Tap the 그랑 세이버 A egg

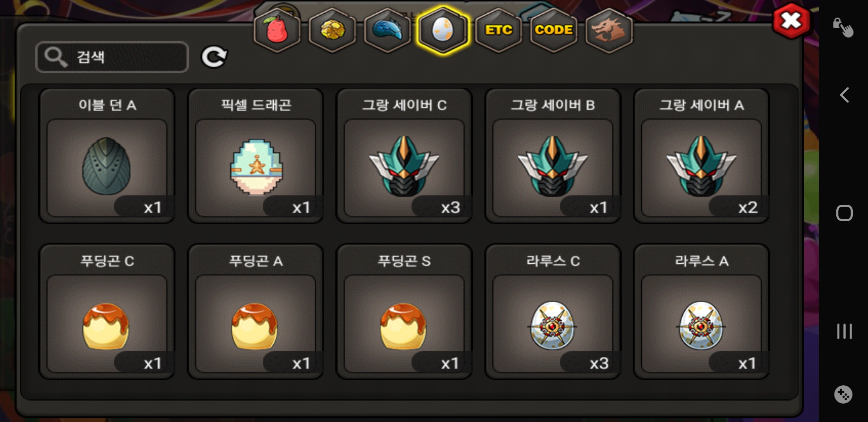click(x=701, y=156)
